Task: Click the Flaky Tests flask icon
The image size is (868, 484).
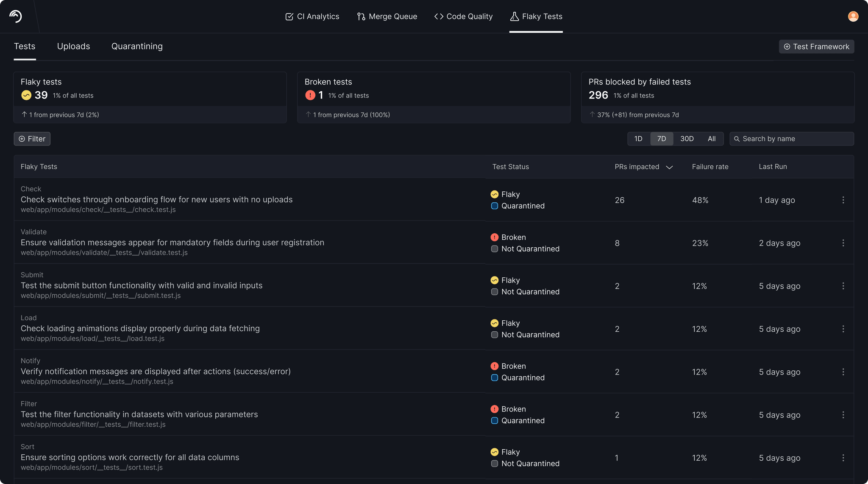Action: click(x=515, y=17)
